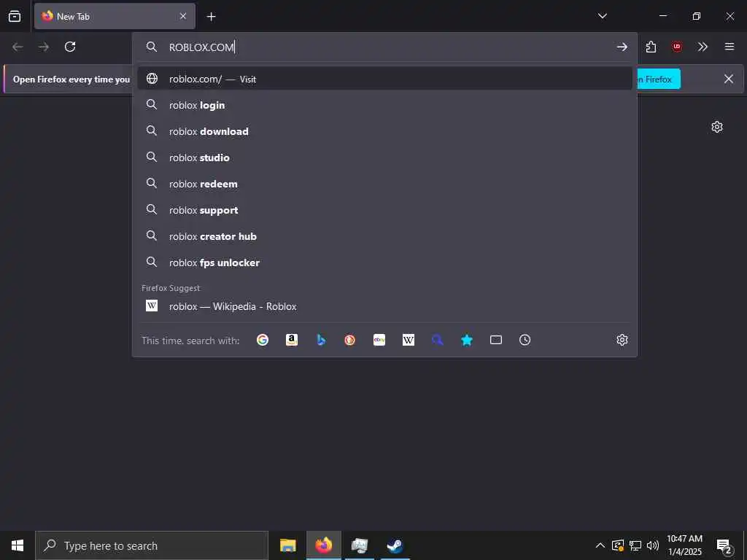Go forward with the forward arrow

tap(44, 47)
